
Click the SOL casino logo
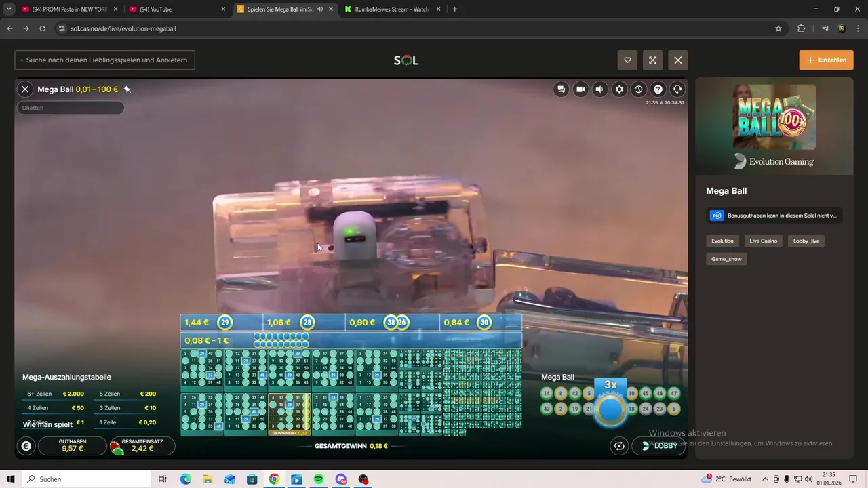[x=406, y=60]
